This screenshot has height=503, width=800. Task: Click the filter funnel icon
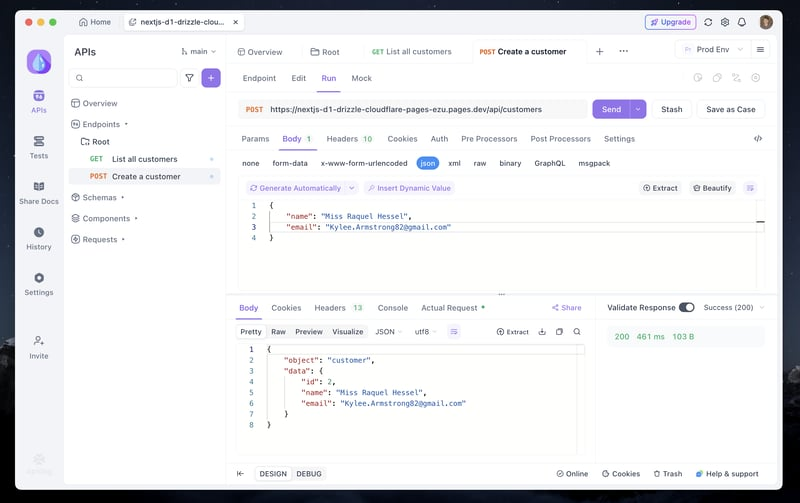pyautogui.click(x=189, y=78)
